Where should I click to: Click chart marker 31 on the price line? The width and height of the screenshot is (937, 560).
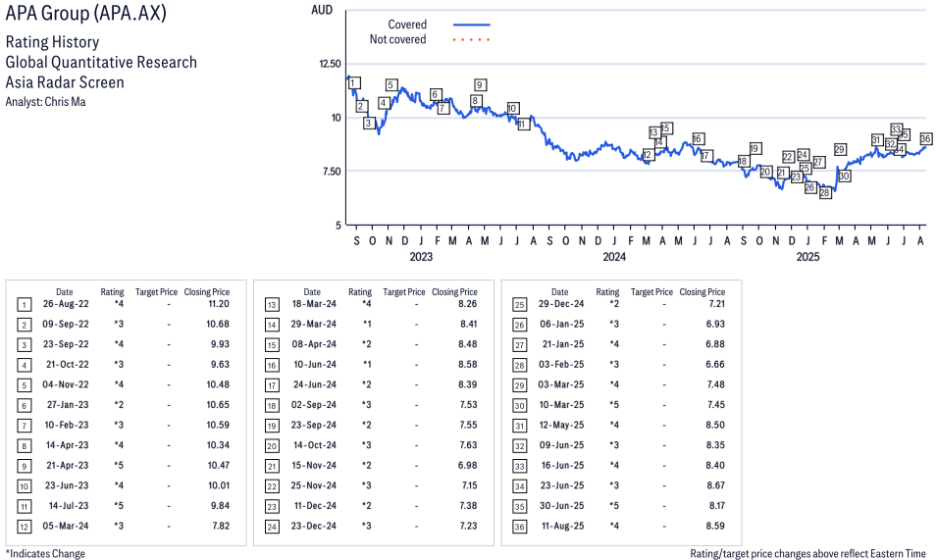[876, 139]
